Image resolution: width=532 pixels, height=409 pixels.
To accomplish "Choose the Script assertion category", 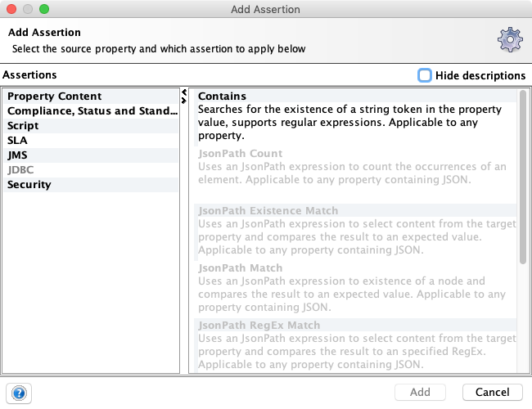I will click(x=23, y=126).
